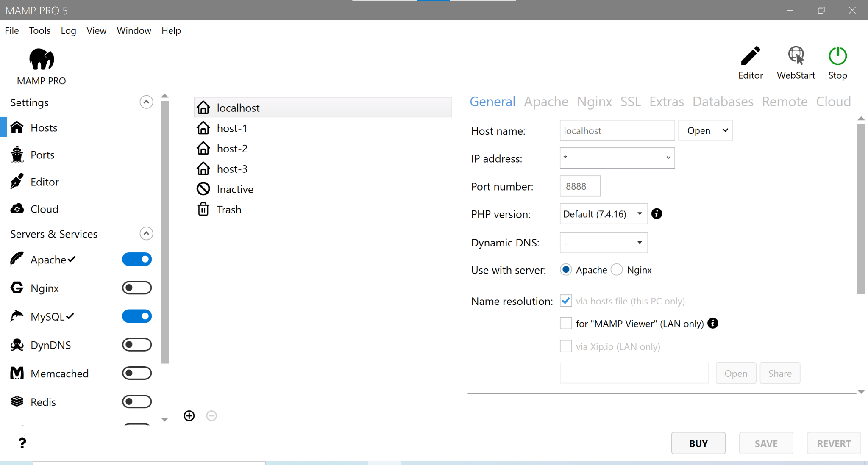Open the PHP version dropdown
Viewport: 868px width, 465px height.
[x=603, y=214]
